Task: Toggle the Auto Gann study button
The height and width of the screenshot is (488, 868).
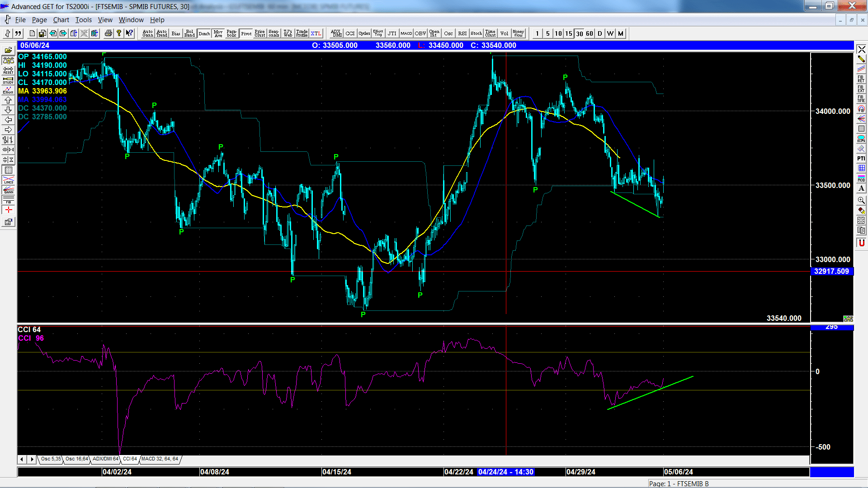Action: click(x=148, y=33)
